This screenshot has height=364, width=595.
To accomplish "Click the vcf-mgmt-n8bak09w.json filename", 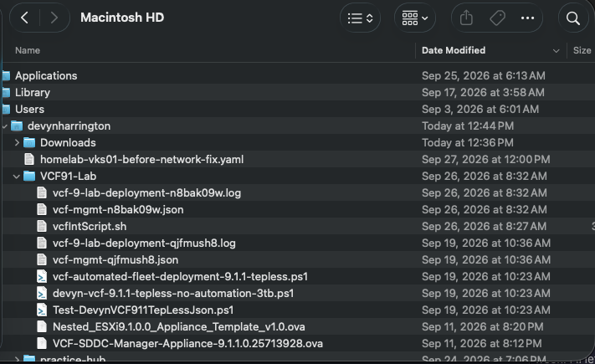I will pos(118,209).
